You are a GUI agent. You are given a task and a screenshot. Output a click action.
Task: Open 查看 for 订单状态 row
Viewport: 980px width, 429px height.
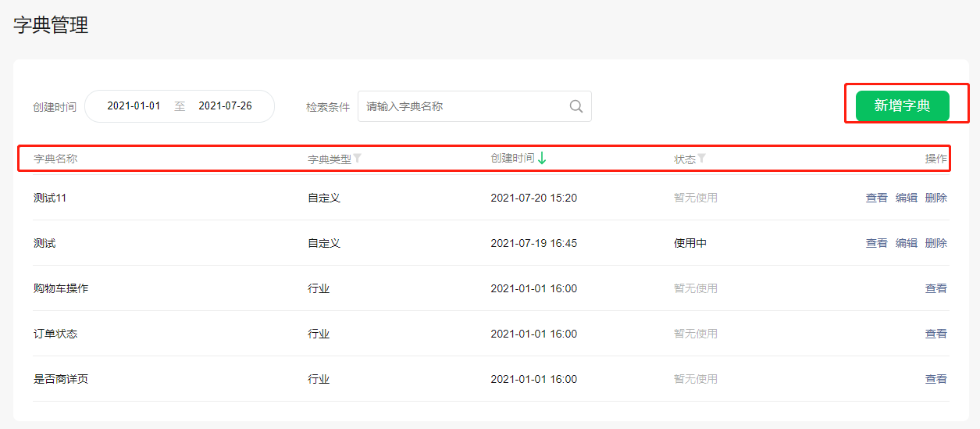[x=935, y=334]
